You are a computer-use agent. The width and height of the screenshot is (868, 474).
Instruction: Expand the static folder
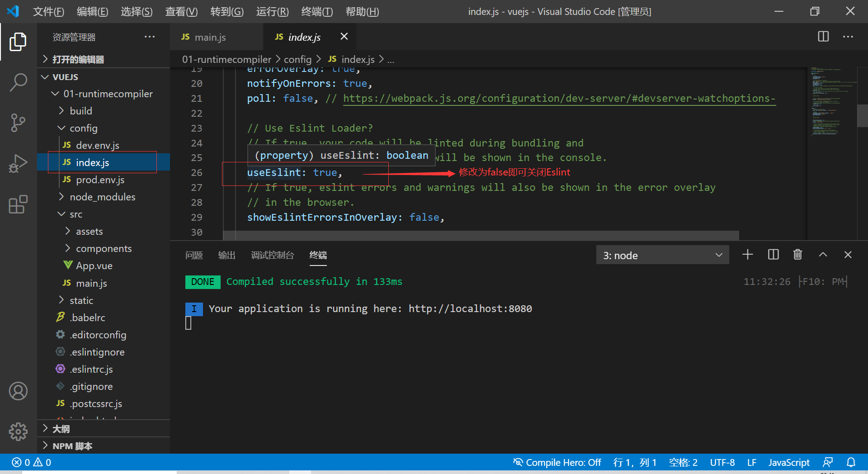click(x=81, y=300)
